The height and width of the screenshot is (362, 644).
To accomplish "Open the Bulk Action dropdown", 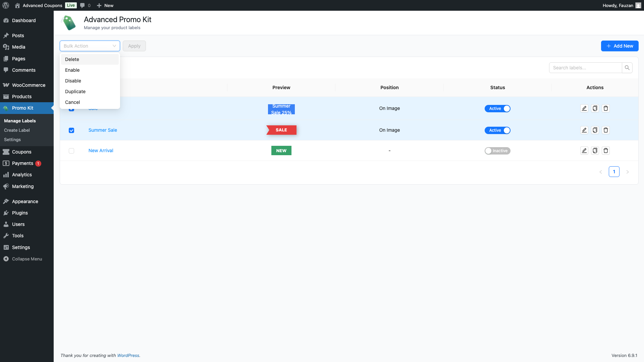I will (90, 46).
